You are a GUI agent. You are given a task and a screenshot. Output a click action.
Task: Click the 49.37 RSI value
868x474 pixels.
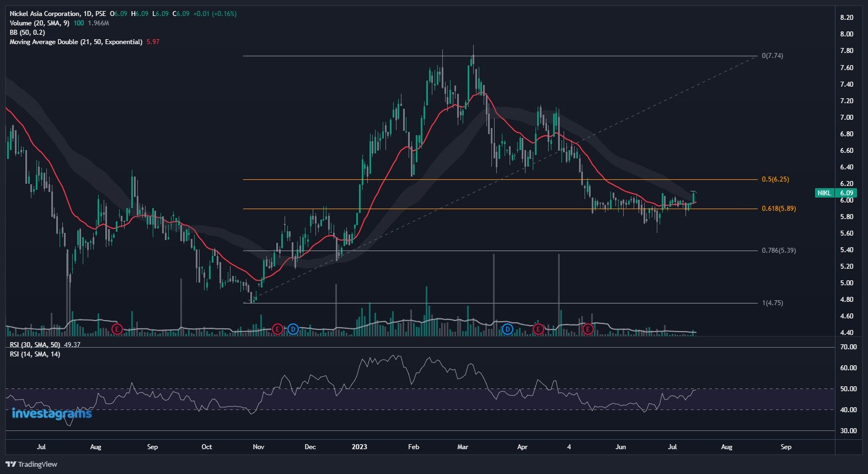(x=72, y=345)
